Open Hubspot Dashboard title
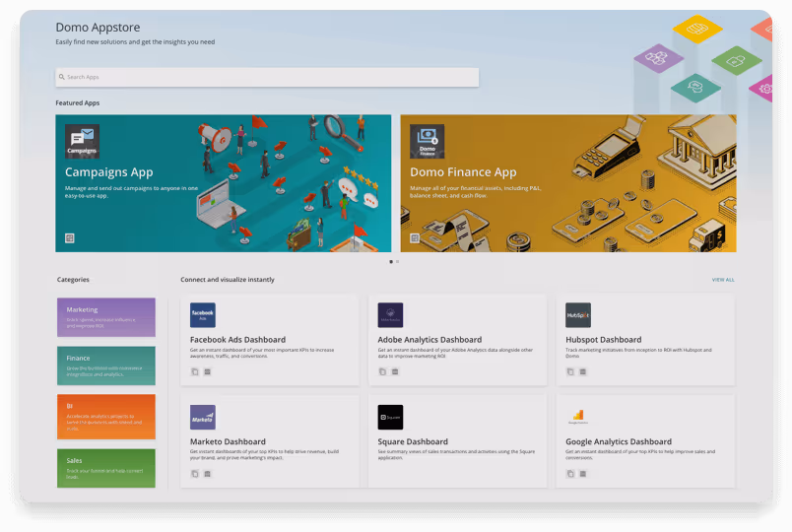 click(604, 340)
